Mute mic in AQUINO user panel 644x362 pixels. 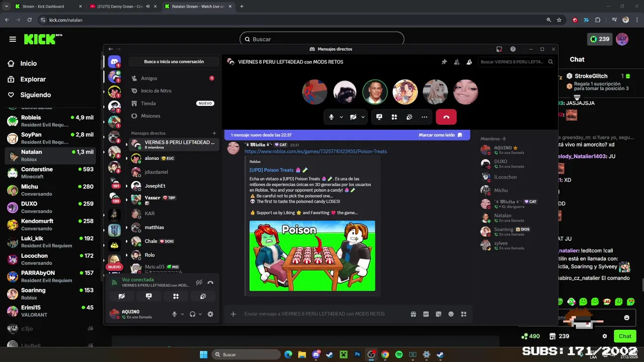[175, 314]
